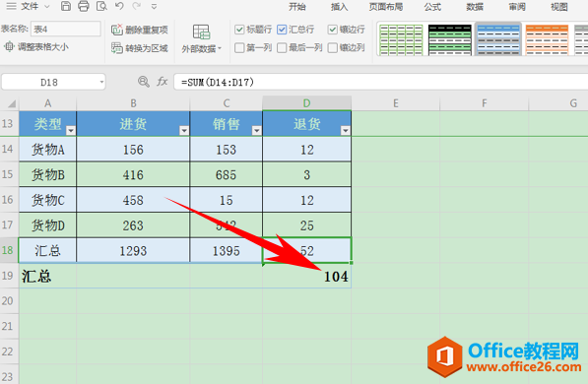Screen dimensions: 588x384
Task: Open the hamburger main menu icon
Action: [x=11, y=6]
